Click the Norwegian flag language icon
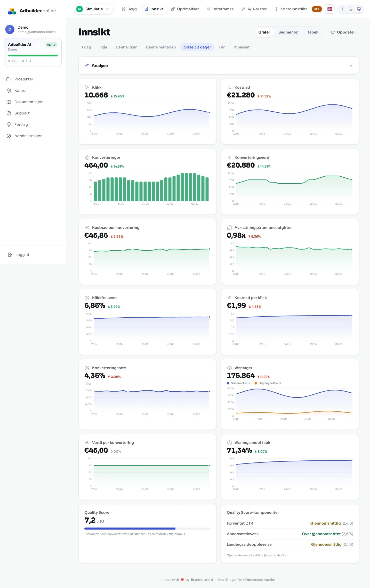 [x=329, y=9]
